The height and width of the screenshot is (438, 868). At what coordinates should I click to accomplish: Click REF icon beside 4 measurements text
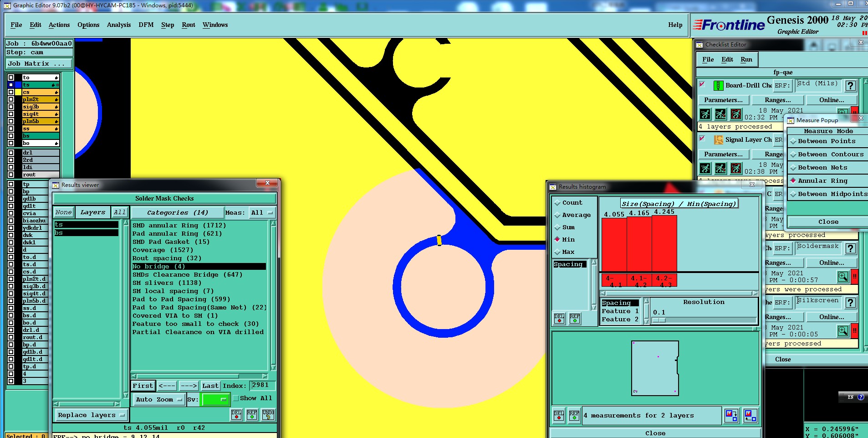pyautogui.click(x=574, y=415)
